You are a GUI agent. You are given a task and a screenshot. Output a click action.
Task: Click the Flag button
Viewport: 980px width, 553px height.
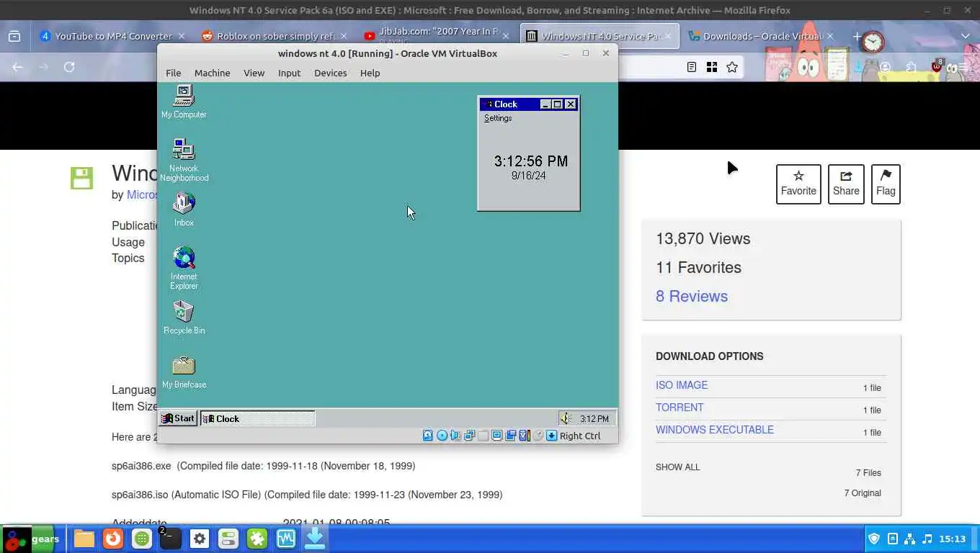(x=886, y=184)
